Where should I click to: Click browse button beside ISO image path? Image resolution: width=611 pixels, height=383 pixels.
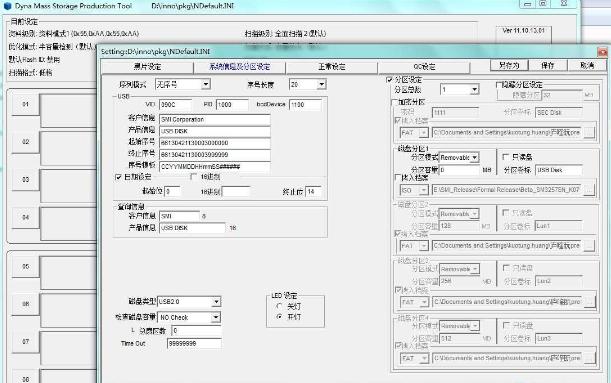[x=589, y=190]
